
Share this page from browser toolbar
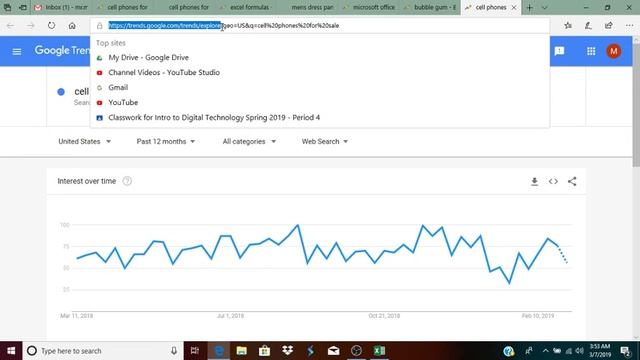click(x=608, y=25)
